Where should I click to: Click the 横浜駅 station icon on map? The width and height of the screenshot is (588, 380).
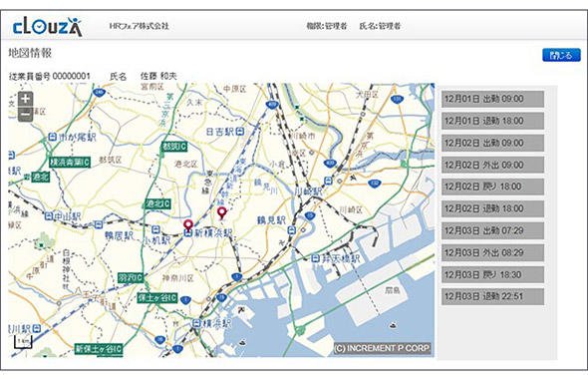(x=196, y=322)
